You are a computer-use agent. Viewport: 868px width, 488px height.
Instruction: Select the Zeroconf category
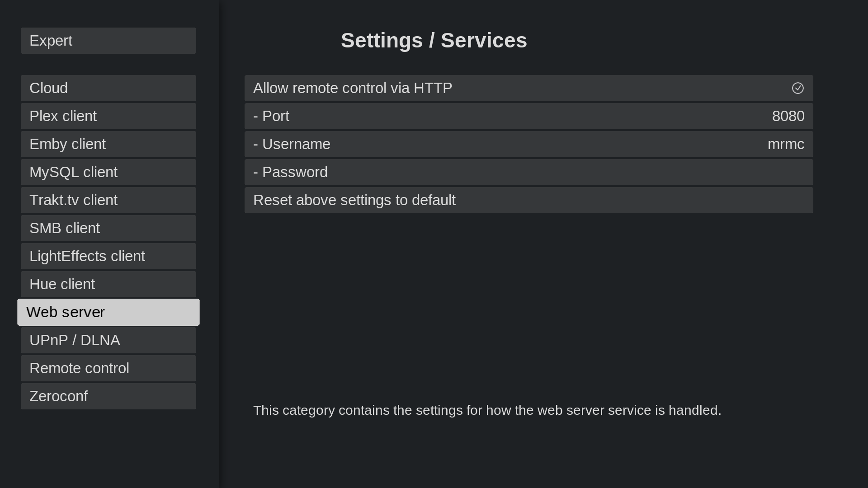pyautogui.click(x=108, y=396)
